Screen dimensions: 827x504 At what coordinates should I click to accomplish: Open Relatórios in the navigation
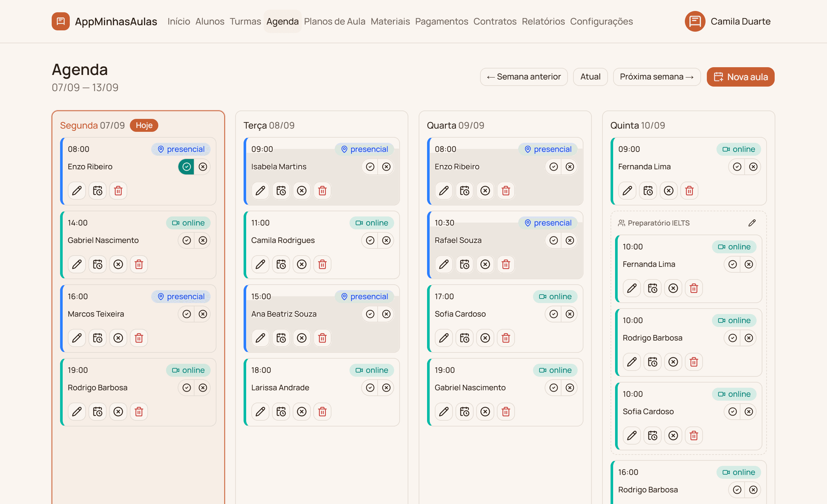click(543, 21)
